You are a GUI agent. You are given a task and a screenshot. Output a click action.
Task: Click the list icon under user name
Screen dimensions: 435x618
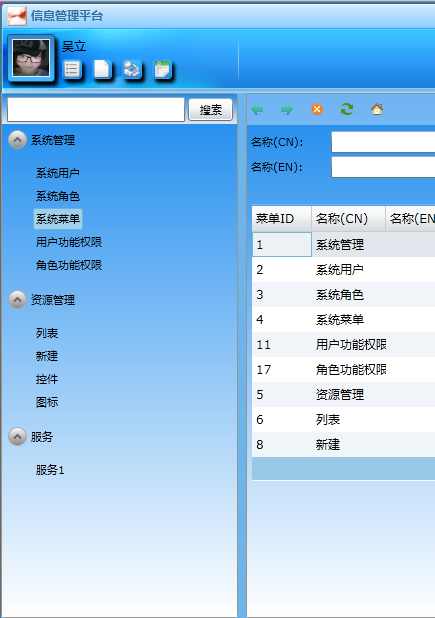pos(72,70)
